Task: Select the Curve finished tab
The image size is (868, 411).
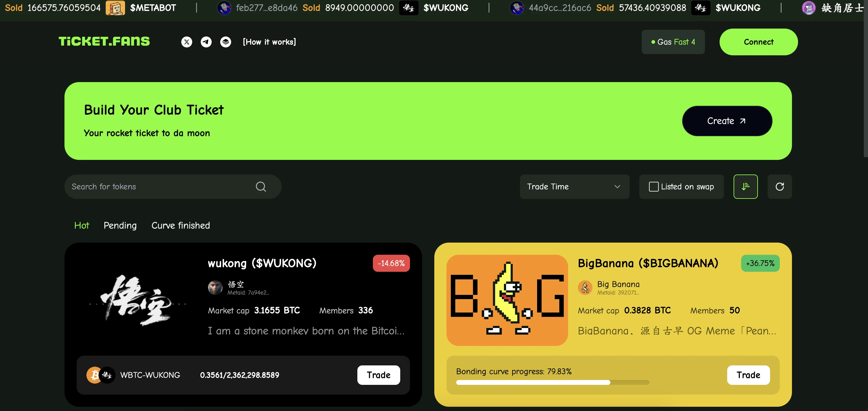Action: 180,225
